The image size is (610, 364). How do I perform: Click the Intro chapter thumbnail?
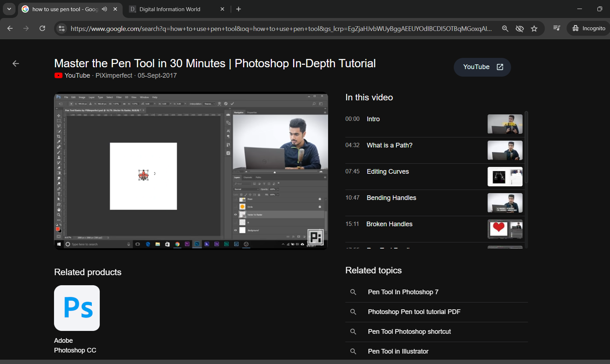coord(505,124)
